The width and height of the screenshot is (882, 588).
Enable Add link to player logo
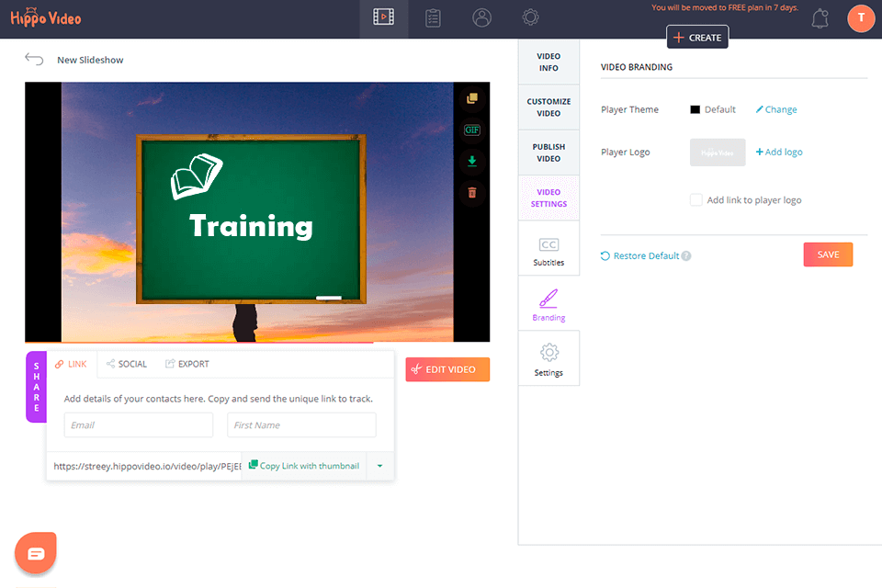point(695,199)
